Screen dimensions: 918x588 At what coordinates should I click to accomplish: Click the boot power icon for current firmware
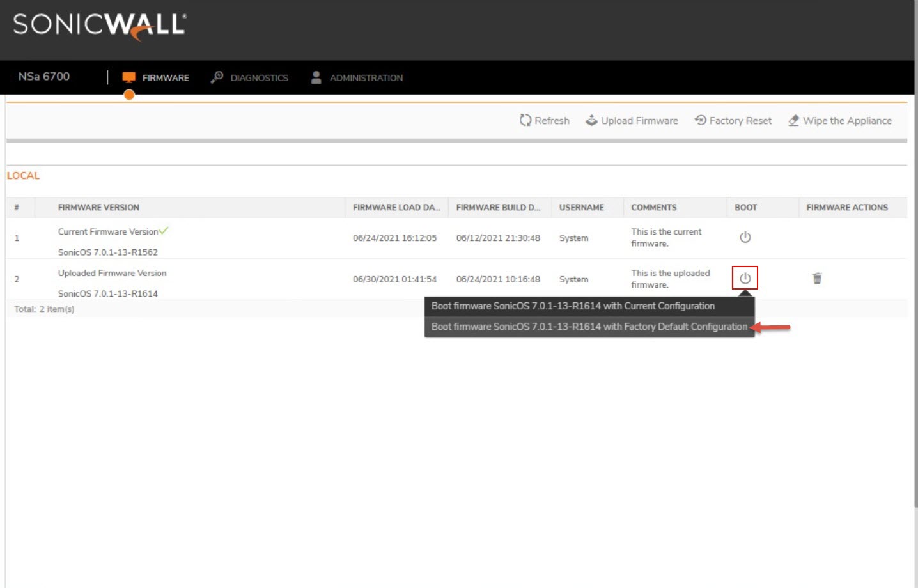(745, 237)
